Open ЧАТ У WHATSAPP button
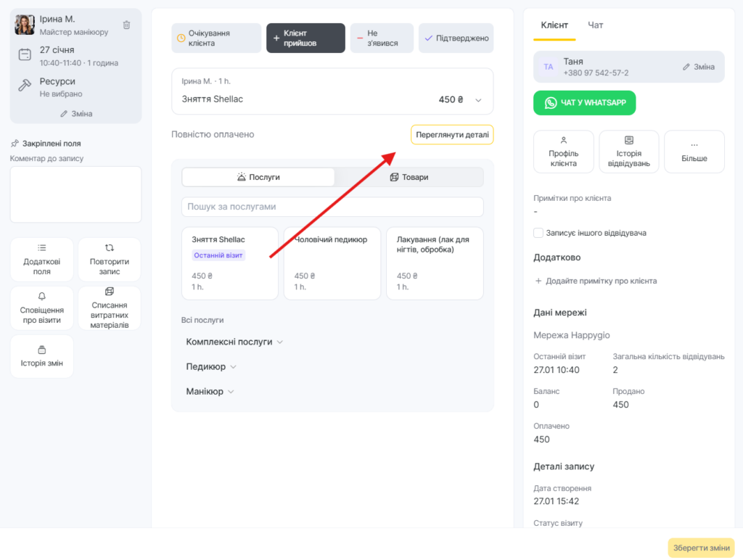 tap(584, 103)
